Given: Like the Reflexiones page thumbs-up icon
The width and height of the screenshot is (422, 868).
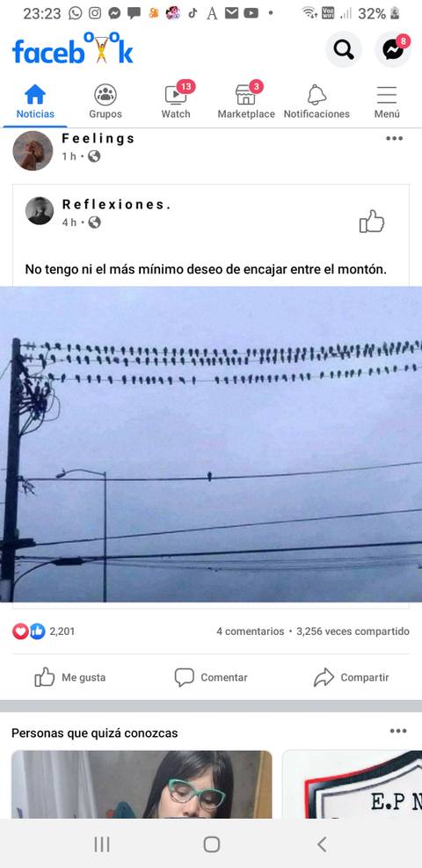Looking at the screenshot, I should [x=372, y=222].
